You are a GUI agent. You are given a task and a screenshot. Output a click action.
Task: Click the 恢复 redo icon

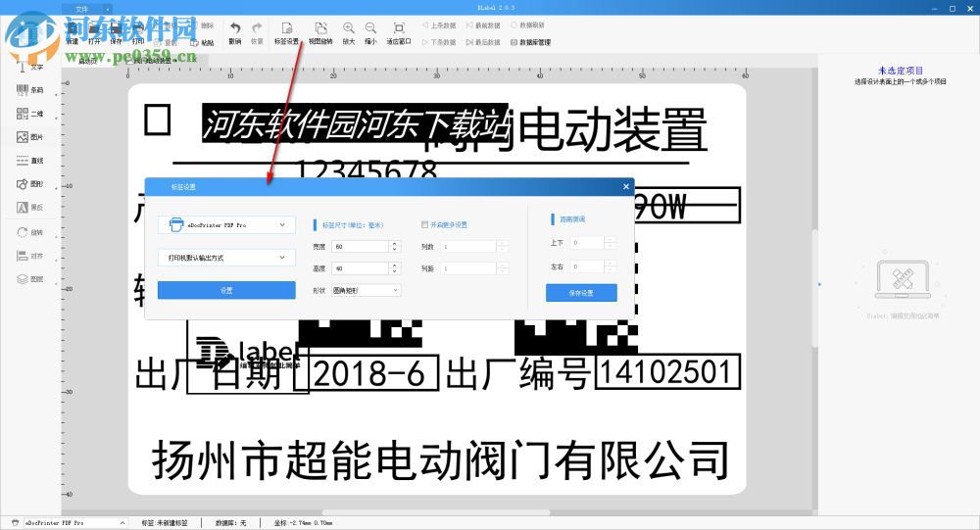pos(257,33)
